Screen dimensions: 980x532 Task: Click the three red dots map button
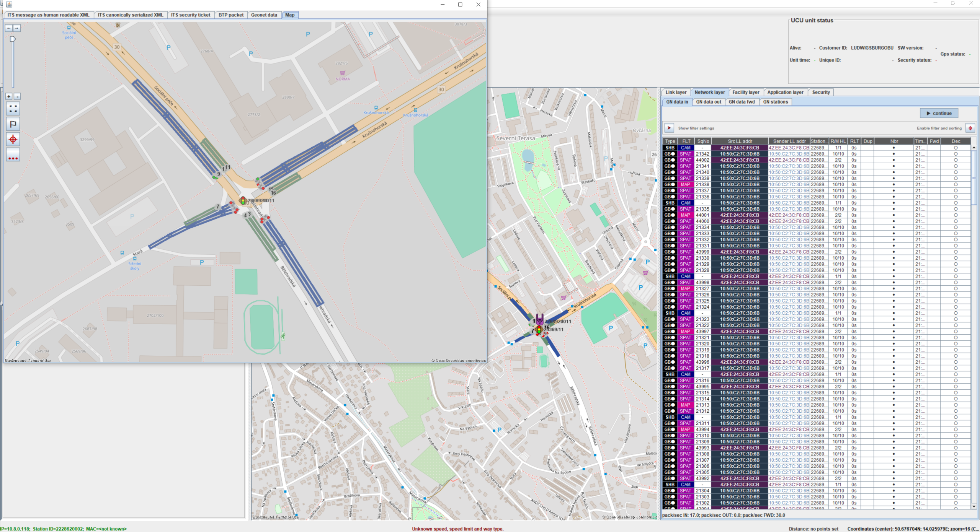tap(13, 155)
